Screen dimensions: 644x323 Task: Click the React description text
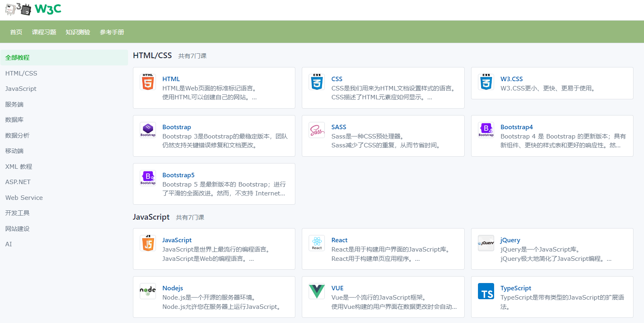pos(391,254)
